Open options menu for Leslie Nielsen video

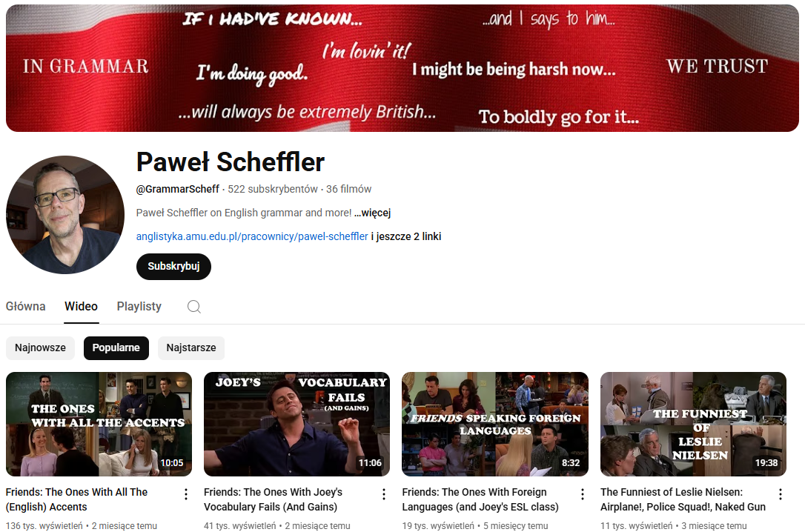pyautogui.click(x=781, y=494)
